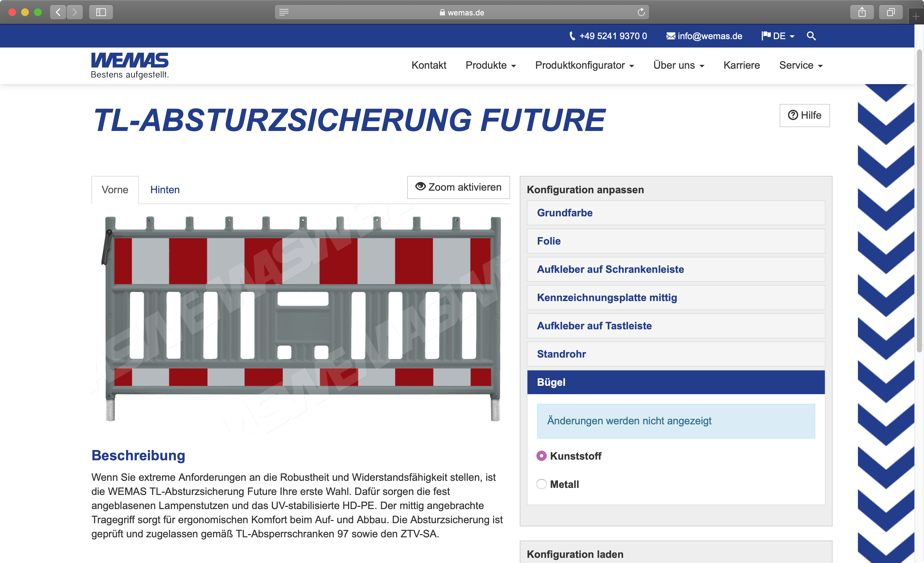Toggle the Safari sidebar button
Screen dimensions: 924x563
point(101,12)
